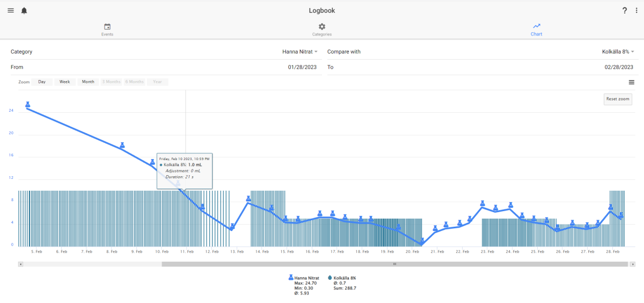Toggle Kolkälla 8% series in legend

pos(343,278)
